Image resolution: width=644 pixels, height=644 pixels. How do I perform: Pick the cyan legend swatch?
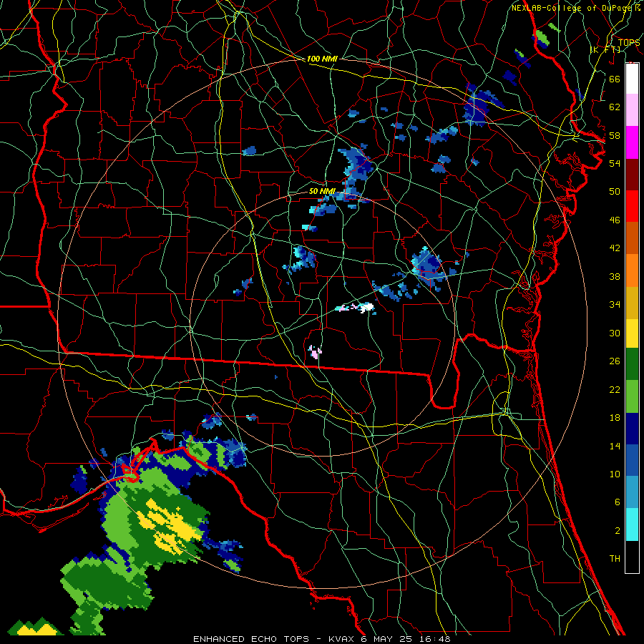(632, 525)
